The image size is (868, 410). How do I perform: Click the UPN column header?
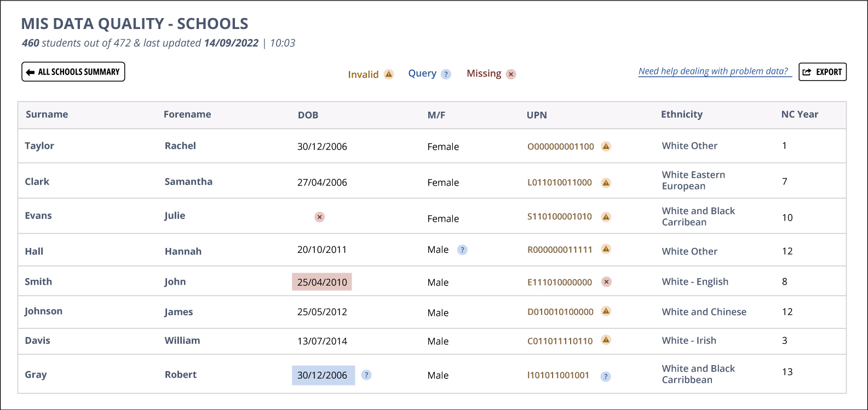click(537, 115)
